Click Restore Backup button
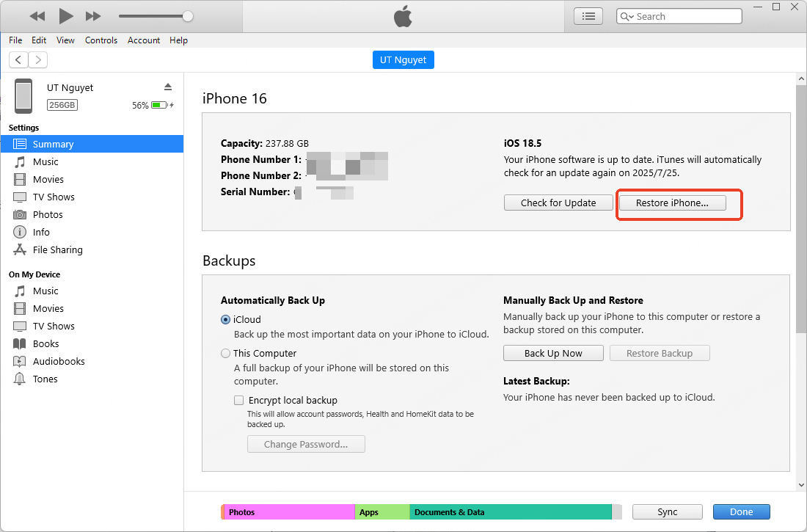The image size is (807, 532). [x=660, y=353]
